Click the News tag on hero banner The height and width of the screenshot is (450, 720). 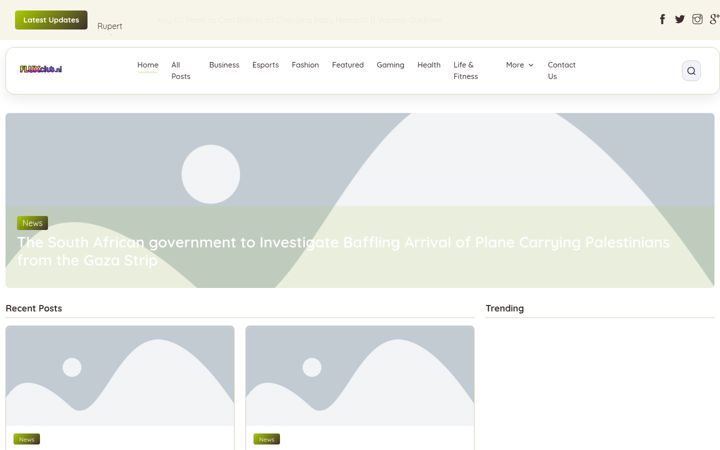pos(32,223)
